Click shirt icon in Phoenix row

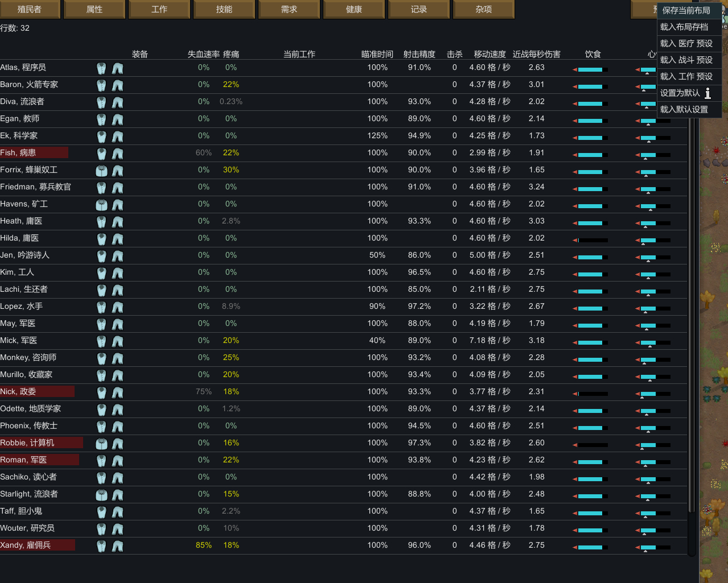click(x=101, y=427)
